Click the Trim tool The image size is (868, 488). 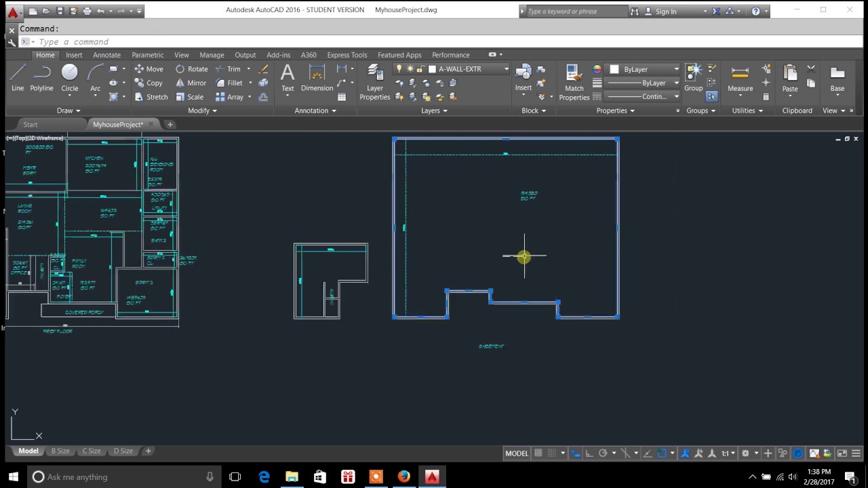(228, 69)
